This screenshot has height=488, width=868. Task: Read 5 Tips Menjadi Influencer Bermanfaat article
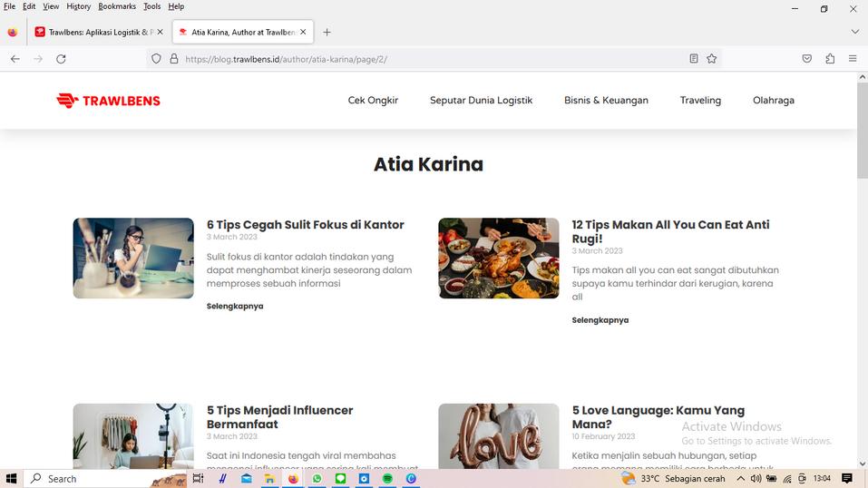(x=279, y=417)
